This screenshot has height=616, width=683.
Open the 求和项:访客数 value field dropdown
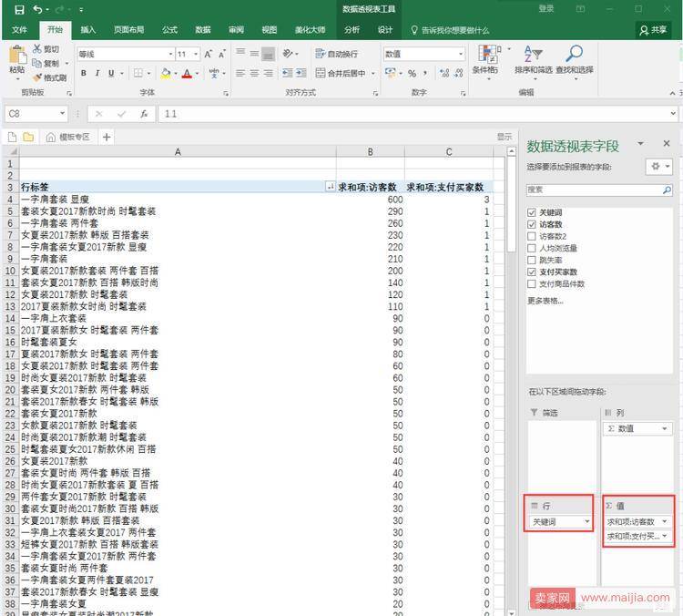click(x=665, y=521)
